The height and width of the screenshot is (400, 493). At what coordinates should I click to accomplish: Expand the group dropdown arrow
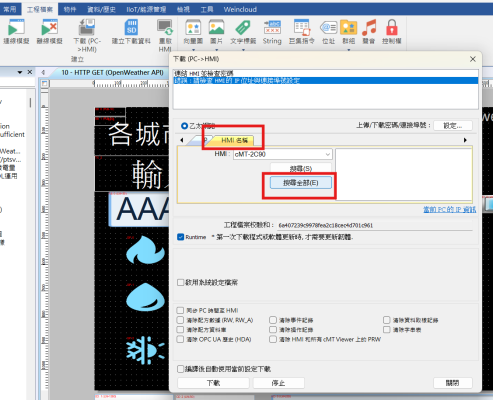349,50
